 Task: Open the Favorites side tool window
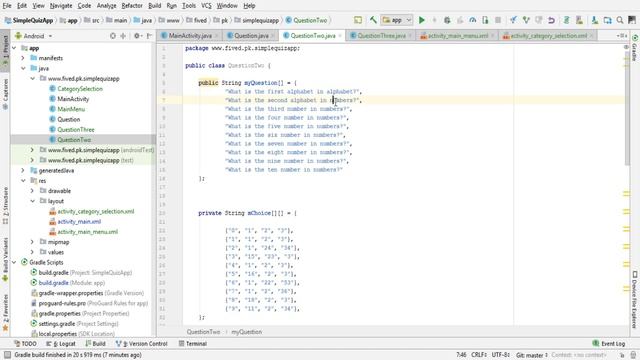5,312
